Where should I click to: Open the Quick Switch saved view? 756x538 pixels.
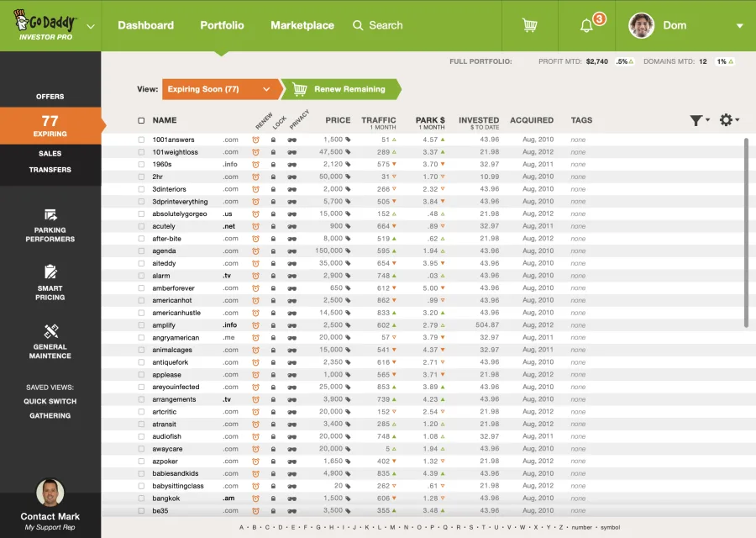coord(50,402)
